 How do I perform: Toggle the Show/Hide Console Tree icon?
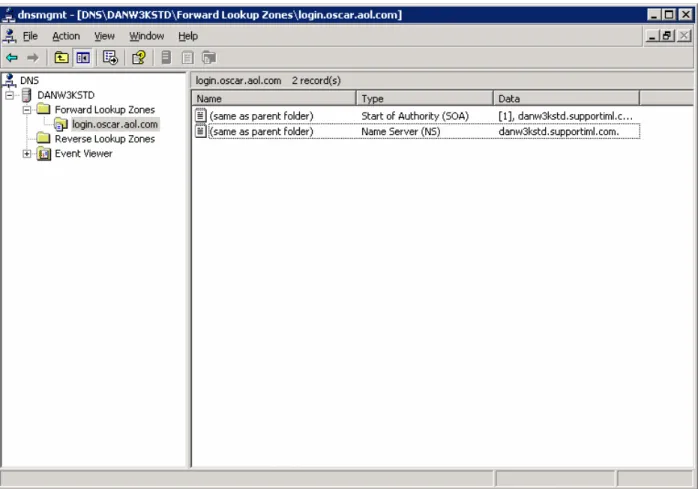[x=83, y=57]
